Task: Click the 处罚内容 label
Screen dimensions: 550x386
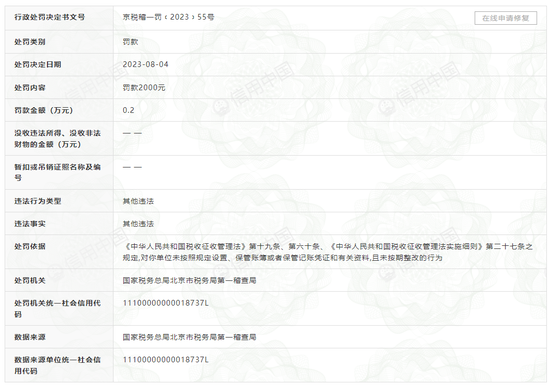Action: tap(30, 87)
